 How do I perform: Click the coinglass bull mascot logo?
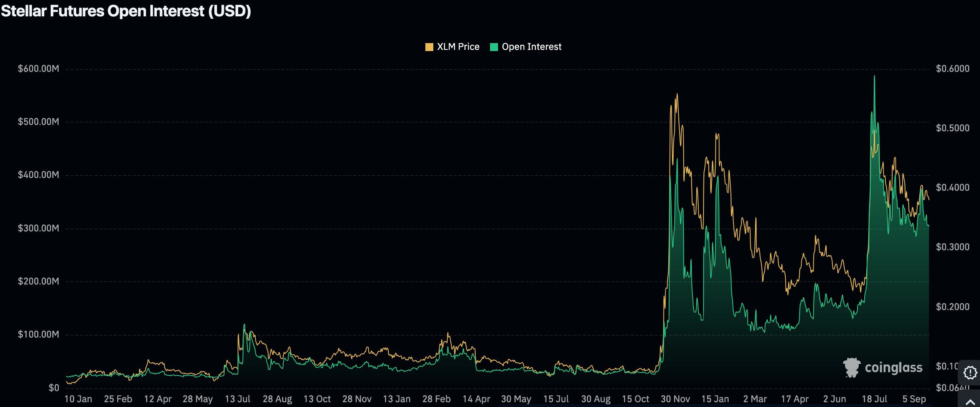click(851, 367)
